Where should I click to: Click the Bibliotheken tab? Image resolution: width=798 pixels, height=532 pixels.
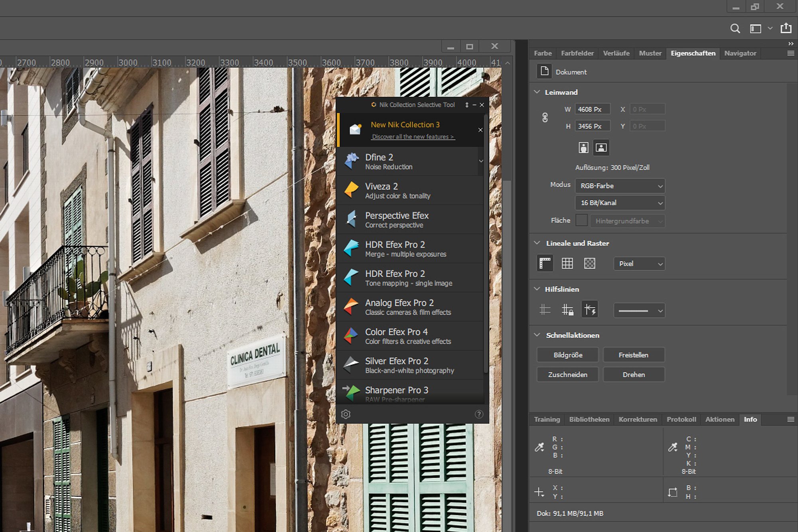click(x=589, y=419)
